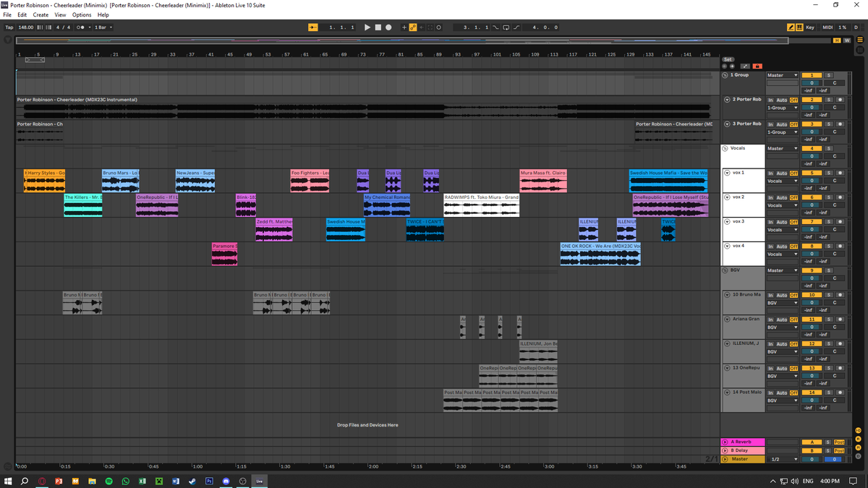Open 1 Group output routing dropdown
This screenshot has width=868, height=488.
[783, 75]
